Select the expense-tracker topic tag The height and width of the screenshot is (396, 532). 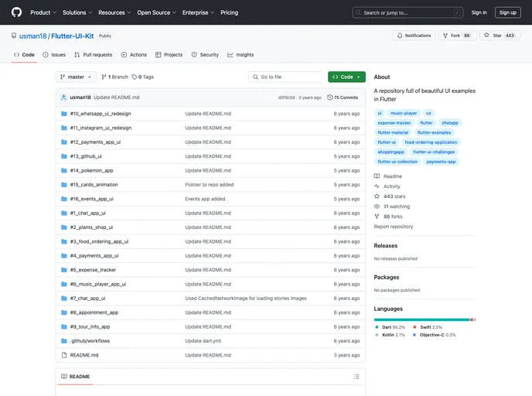click(x=394, y=123)
